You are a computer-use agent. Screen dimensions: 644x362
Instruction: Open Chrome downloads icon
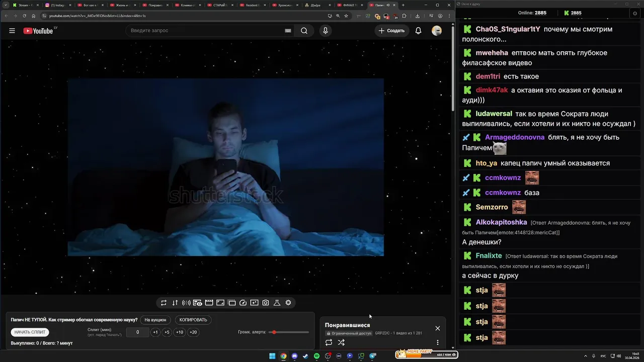[x=418, y=16]
